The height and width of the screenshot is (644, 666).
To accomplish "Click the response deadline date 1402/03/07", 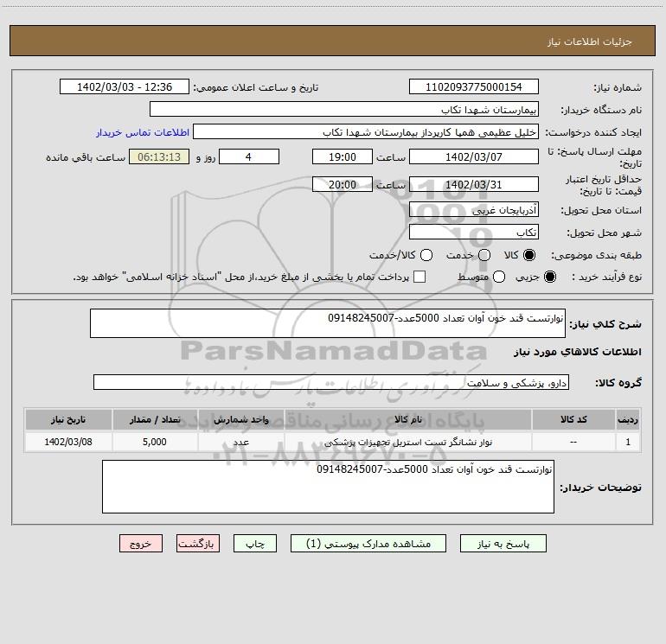I will point(474,156).
